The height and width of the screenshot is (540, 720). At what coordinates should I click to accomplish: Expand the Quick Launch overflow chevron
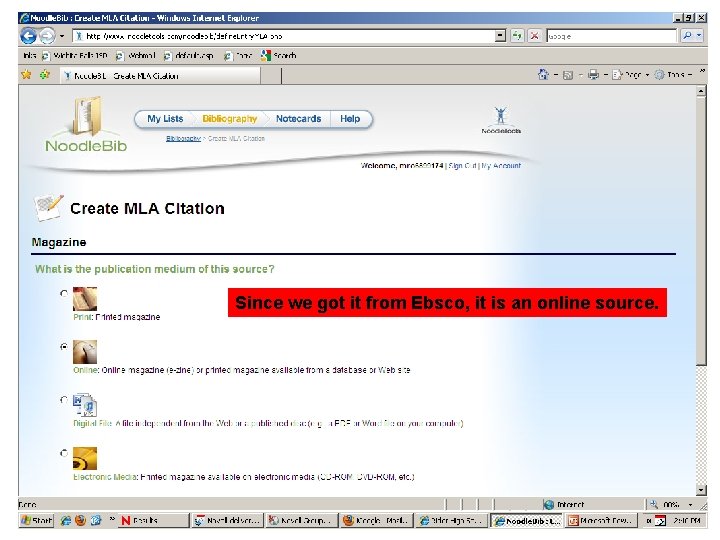tap(112, 519)
